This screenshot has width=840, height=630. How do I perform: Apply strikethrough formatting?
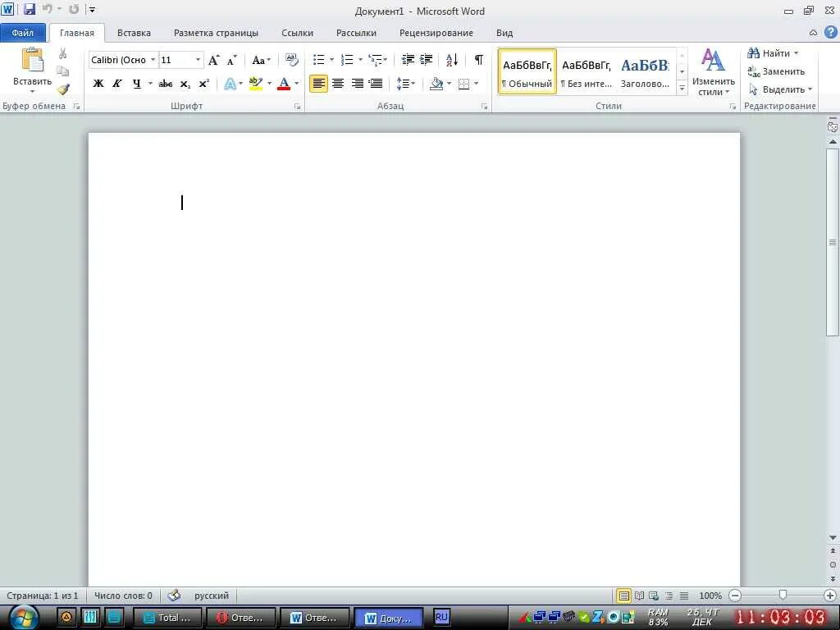click(x=166, y=84)
